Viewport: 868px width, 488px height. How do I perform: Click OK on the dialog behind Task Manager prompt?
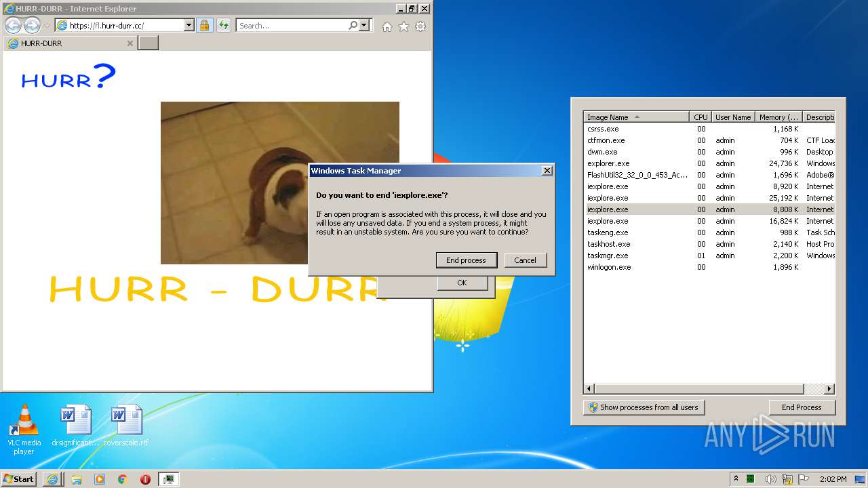(x=462, y=283)
